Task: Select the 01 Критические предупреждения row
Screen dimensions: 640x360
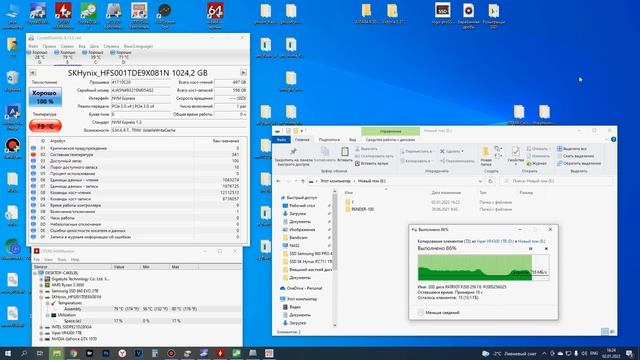Action: pos(136,148)
